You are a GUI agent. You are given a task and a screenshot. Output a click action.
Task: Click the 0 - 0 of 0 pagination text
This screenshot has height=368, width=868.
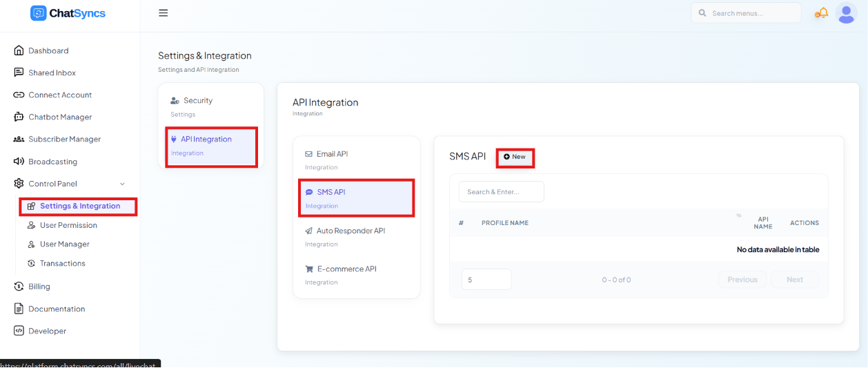[616, 280]
